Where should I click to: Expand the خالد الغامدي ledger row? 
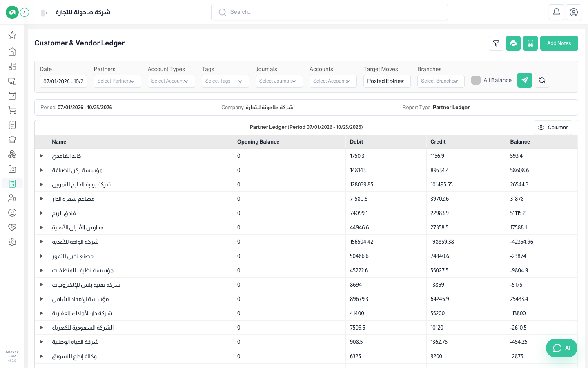(x=41, y=156)
